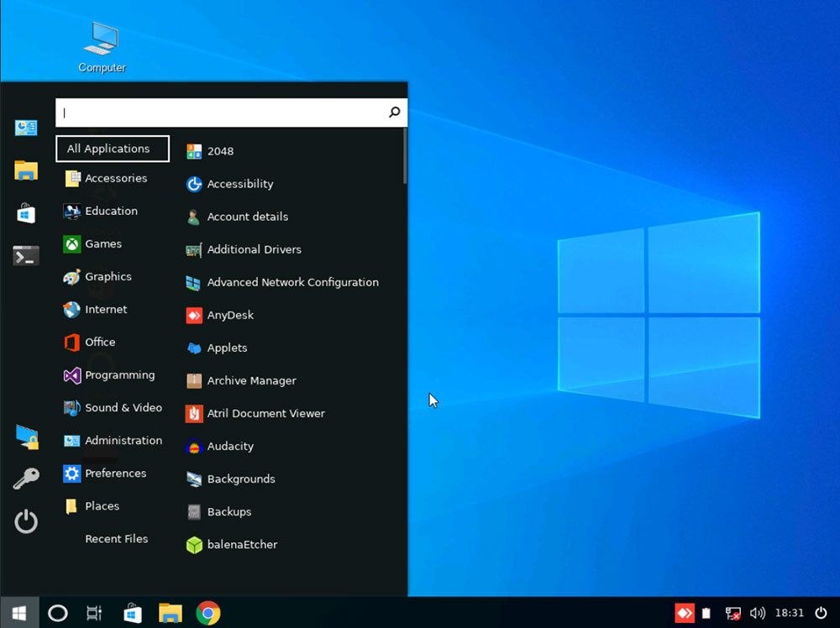Viewport: 840px width, 628px height.
Task: Open the file explorer folder on the taskbar
Action: pos(171,613)
